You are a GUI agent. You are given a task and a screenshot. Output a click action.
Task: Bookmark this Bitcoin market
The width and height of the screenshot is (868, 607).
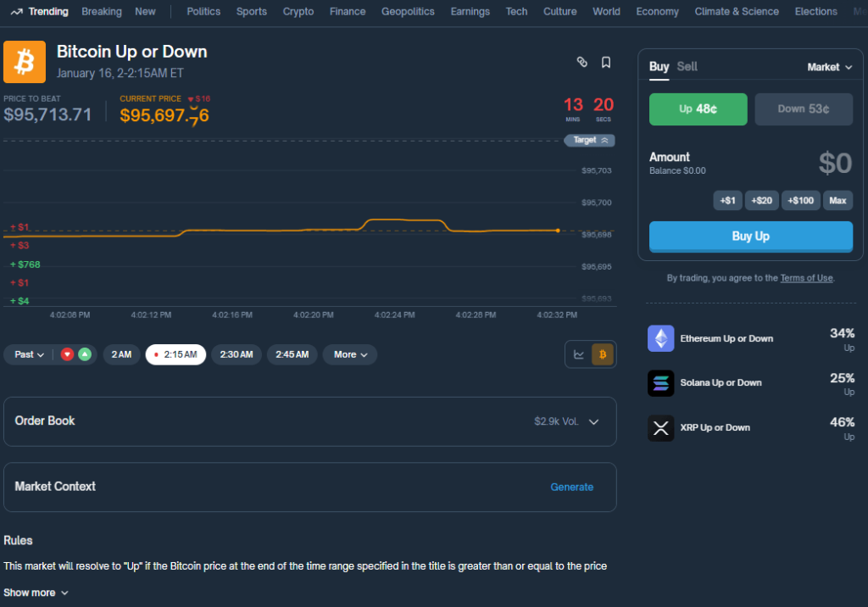click(x=606, y=62)
